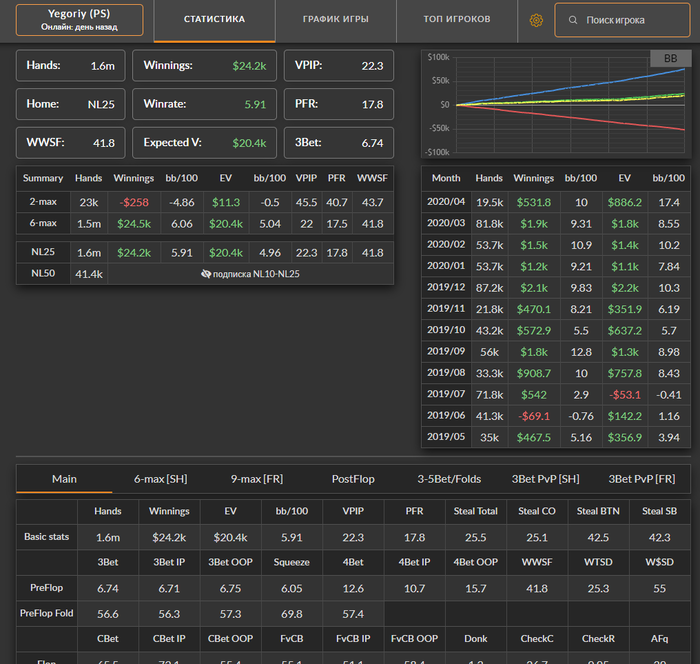
Task: Open the Статистика tab
Action: pos(214,20)
